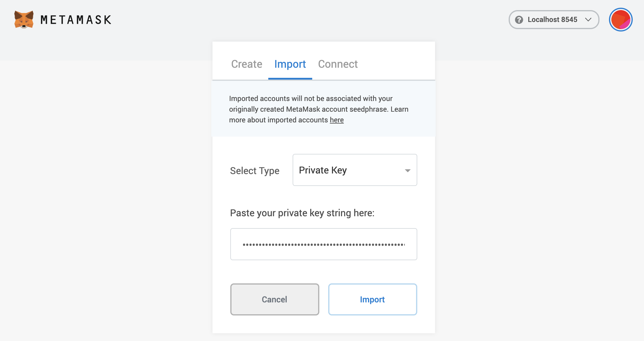Image resolution: width=644 pixels, height=341 pixels.
Task: Click the 'here' link about imported accounts
Action: (337, 120)
